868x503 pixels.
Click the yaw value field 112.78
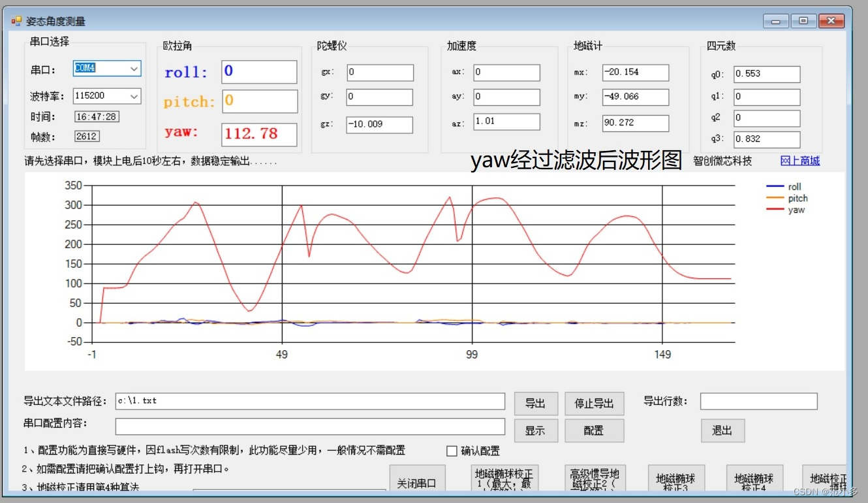coord(260,135)
